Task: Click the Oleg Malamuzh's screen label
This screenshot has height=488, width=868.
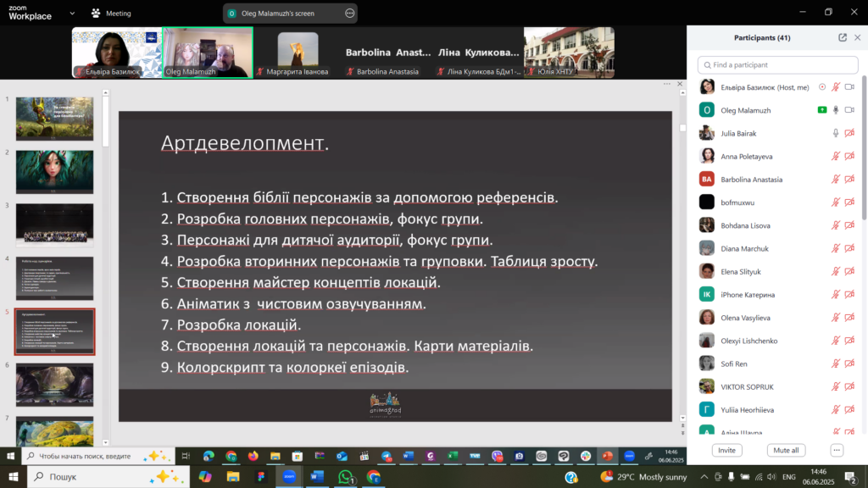Action: pos(278,14)
